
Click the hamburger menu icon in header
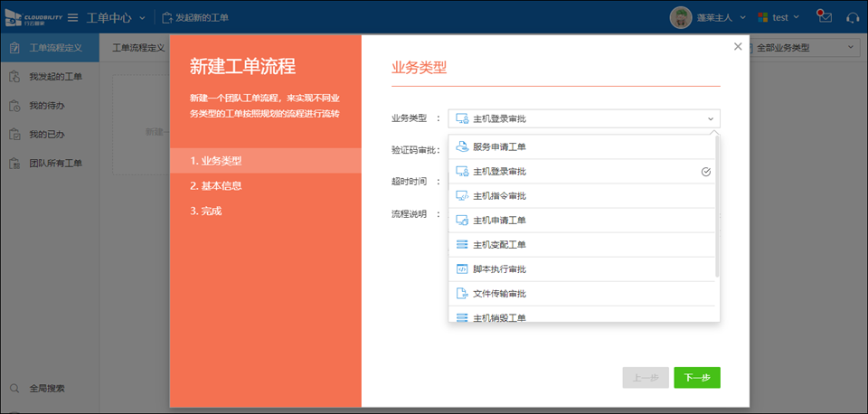pyautogui.click(x=72, y=17)
